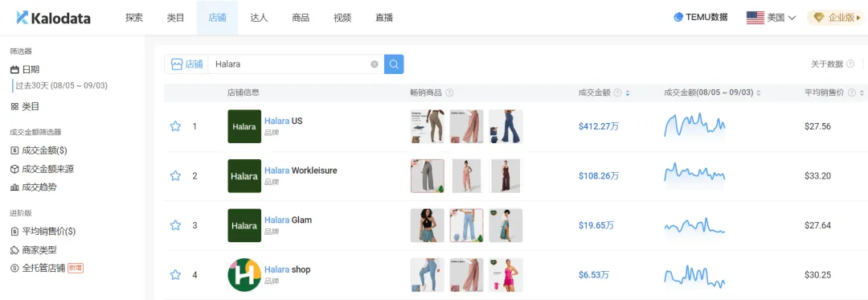The width and height of the screenshot is (868, 300).
Task: Open Halara shop link in row 4
Action: pos(287,269)
